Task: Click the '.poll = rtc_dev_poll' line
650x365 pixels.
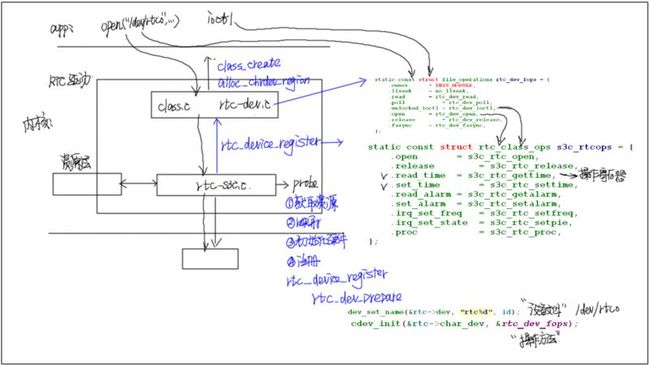Action: 441,102
